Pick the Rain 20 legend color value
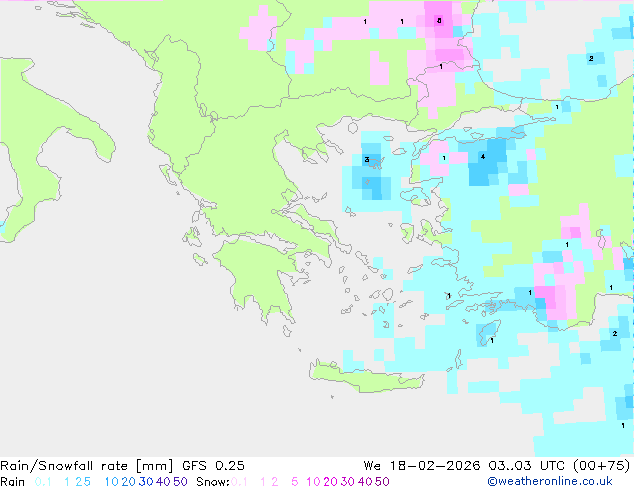Image resolution: width=634 pixels, height=490 pixels. click(x=128, y=482)
